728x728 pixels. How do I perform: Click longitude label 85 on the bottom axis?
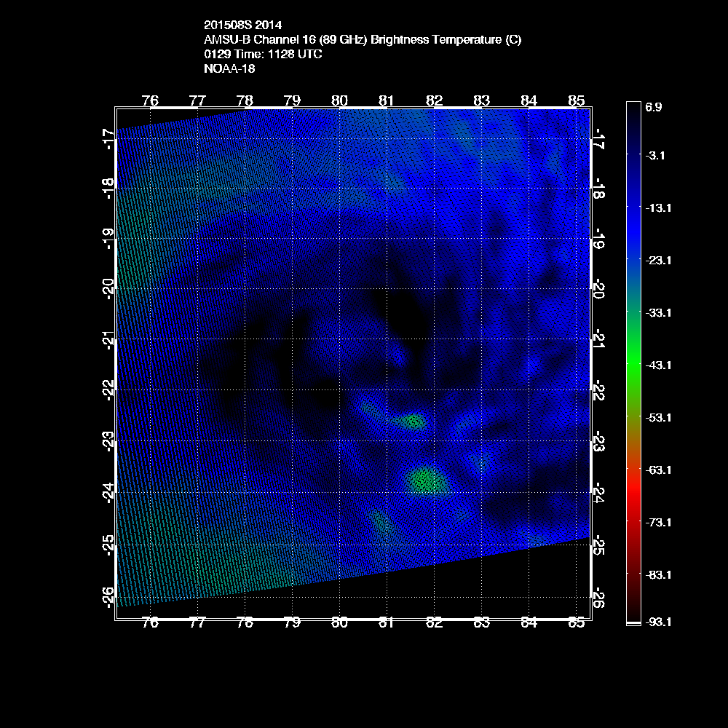click(577, 622)
